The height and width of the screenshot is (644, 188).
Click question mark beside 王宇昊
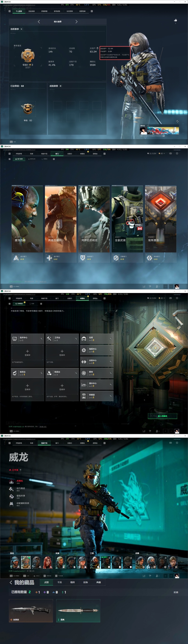[20, 470]
